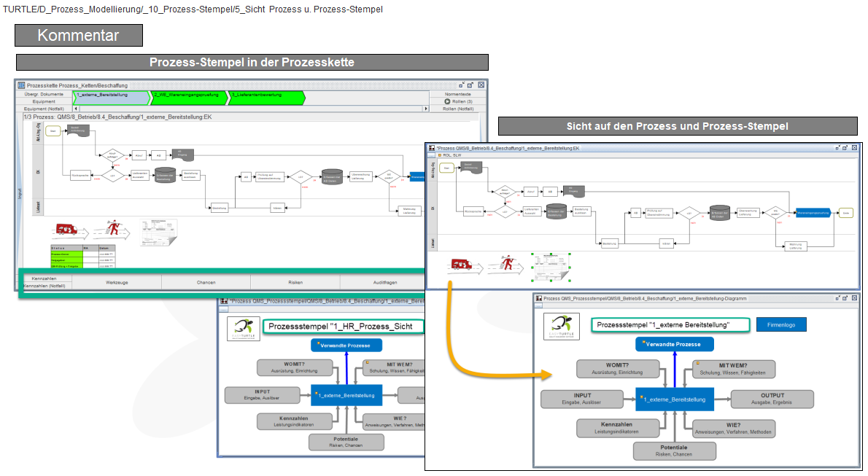
Task: Click the left Prozessstempel window title icon
Action: (x=224, y=301)
